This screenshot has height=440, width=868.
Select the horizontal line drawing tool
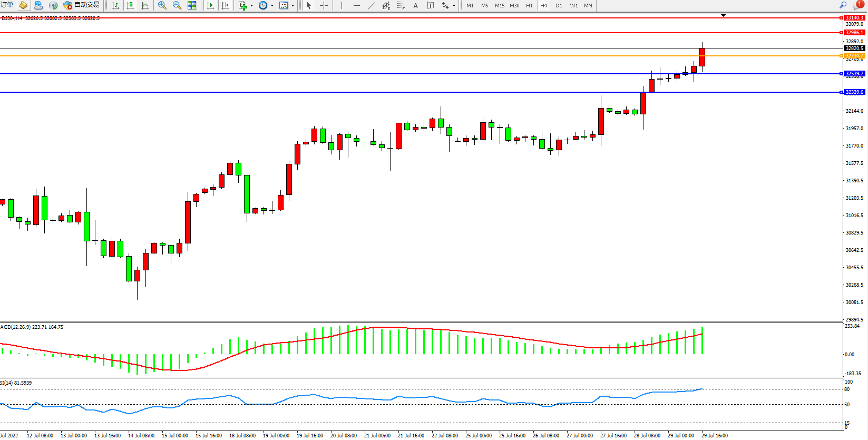(x=357, y=5)
